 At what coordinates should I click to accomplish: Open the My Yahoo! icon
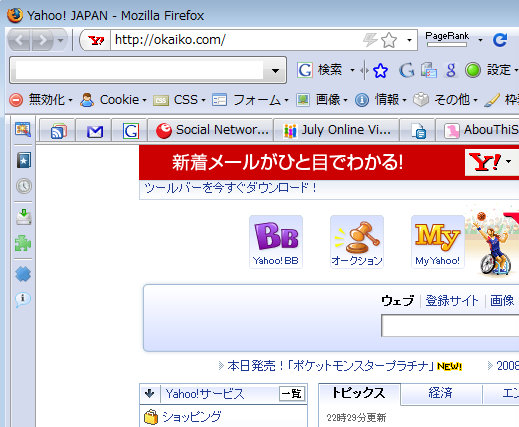click(x=438, y=242)
